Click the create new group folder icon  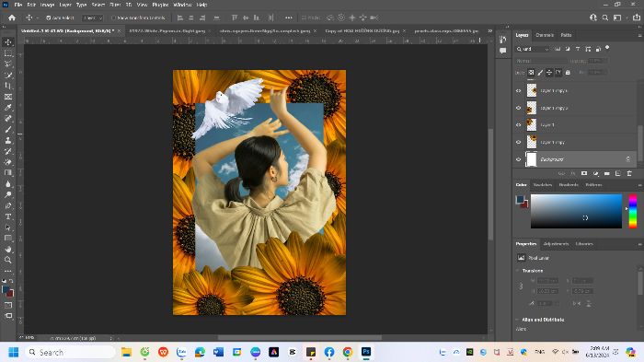(606, 173)
